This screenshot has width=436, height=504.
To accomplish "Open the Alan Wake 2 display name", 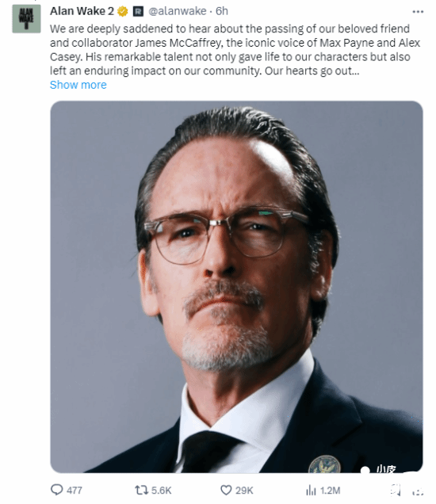I will [82, 11].
